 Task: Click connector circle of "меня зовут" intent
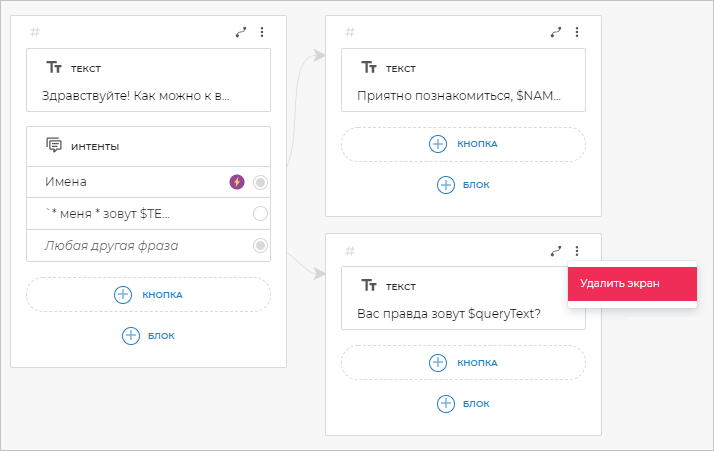(260, 214)
